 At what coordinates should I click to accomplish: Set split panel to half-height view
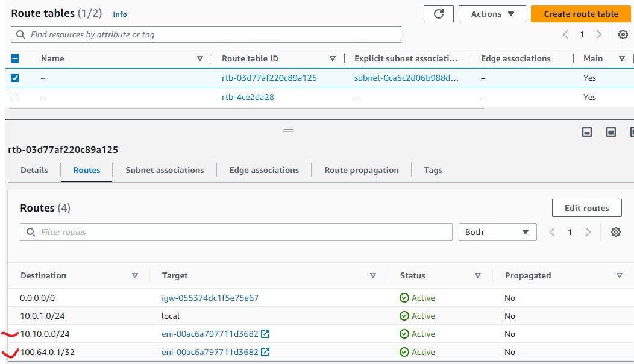pos(610,132)
